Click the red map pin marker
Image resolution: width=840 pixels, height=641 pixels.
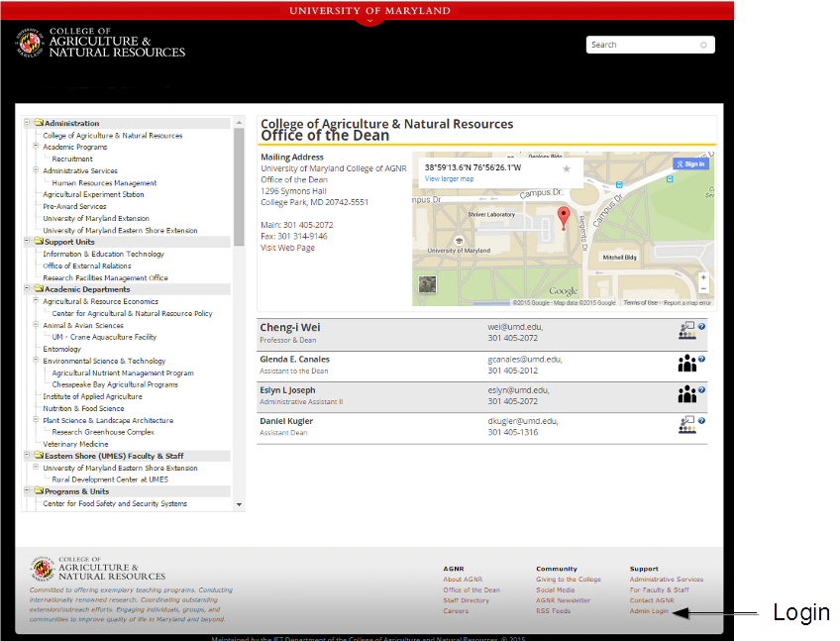pyautogui.click(x=563, y=218)
